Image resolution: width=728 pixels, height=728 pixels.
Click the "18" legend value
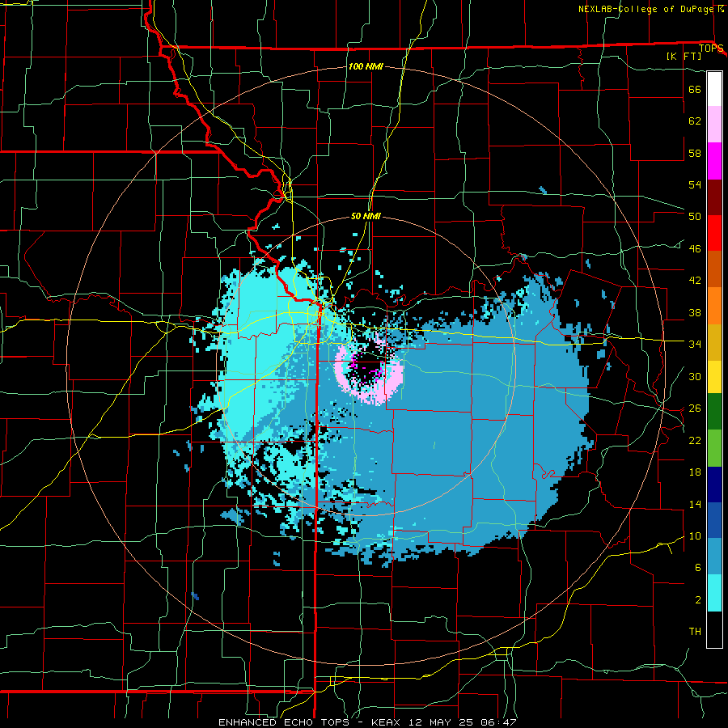[x=695, y=472]
